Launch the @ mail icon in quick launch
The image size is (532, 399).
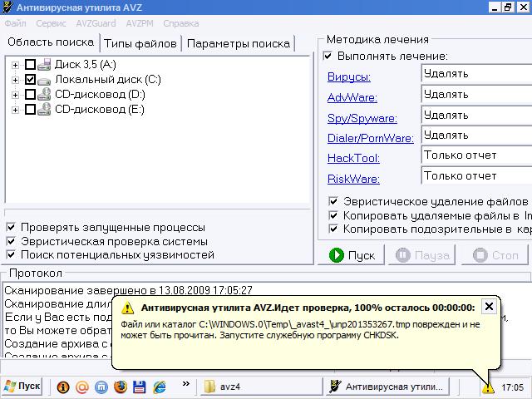tap(82, 387)
